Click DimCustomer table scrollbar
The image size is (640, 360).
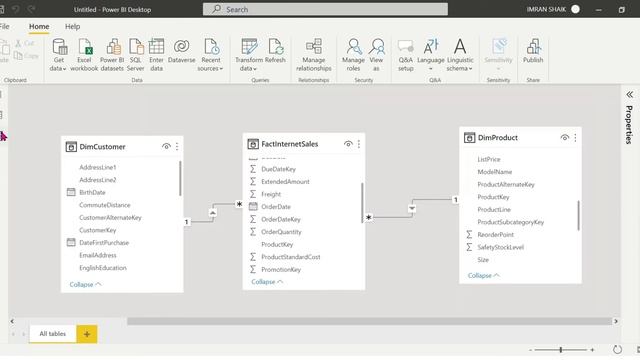pos(180,178)
